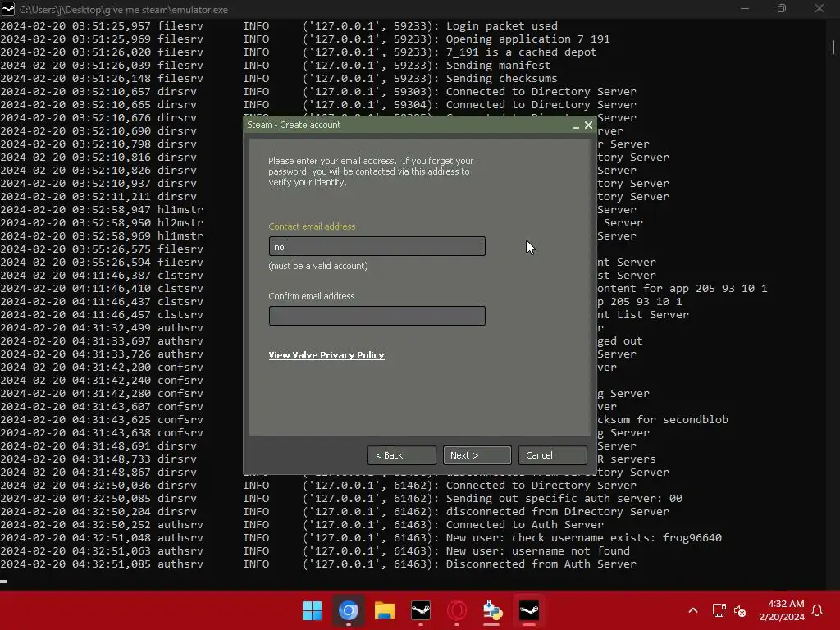Show hidden tray icons chevron
This screenshot has width=840, height=630.
click(692, 610)
